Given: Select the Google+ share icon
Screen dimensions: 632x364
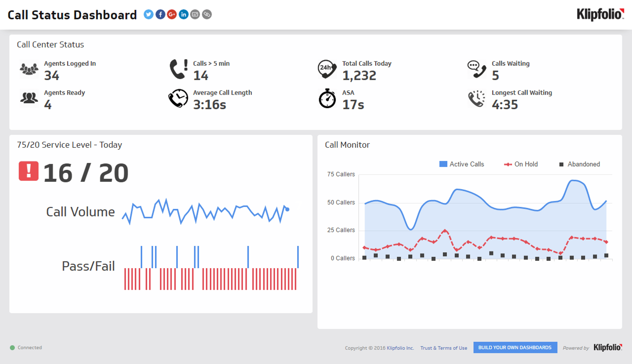Looking at the screenshot, I should (x=172, y=14).
